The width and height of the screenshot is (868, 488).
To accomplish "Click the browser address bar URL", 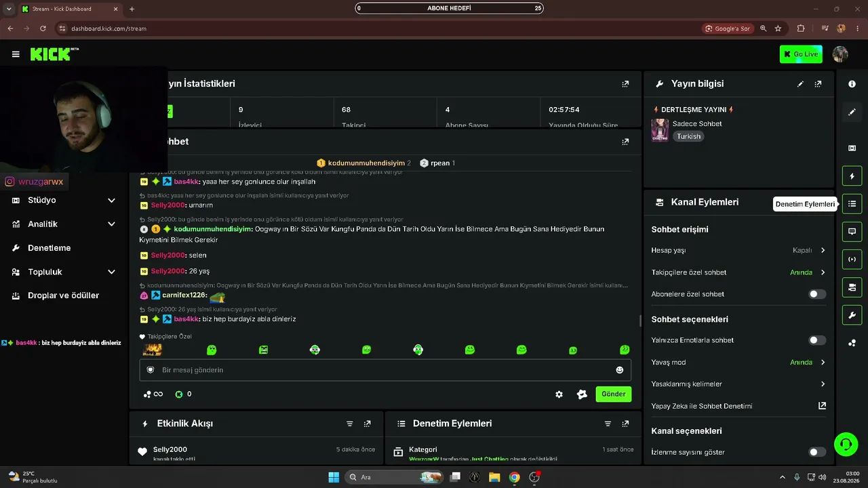I will click(109, 28).
